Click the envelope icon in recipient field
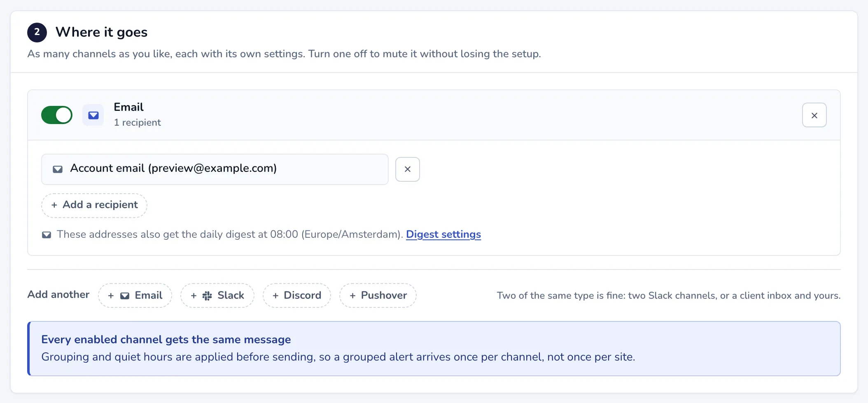868x403 pixels. click(58, 169)
